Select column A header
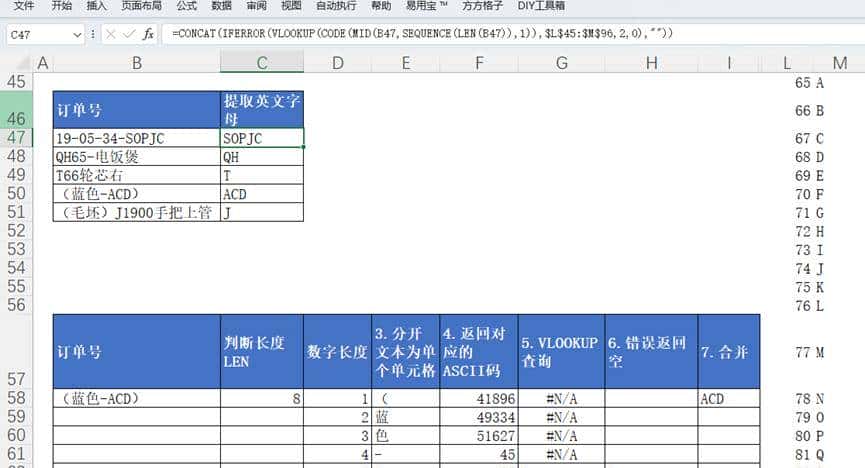The image size is (865, 468). coord(42,63)
